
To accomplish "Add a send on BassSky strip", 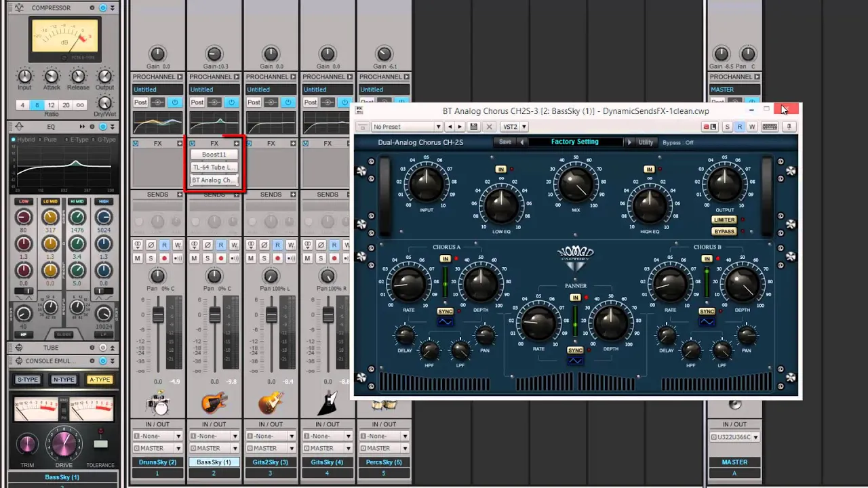I will 237,195.
